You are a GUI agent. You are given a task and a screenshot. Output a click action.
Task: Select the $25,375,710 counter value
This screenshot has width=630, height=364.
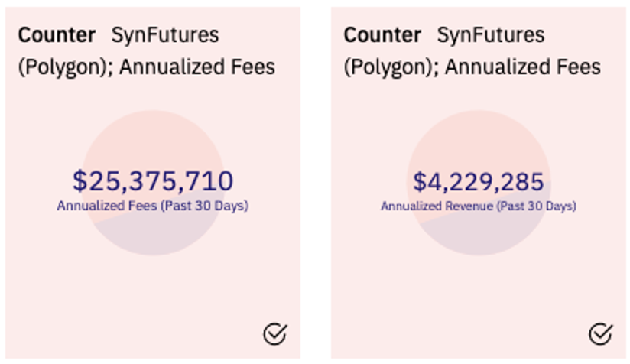153,181
